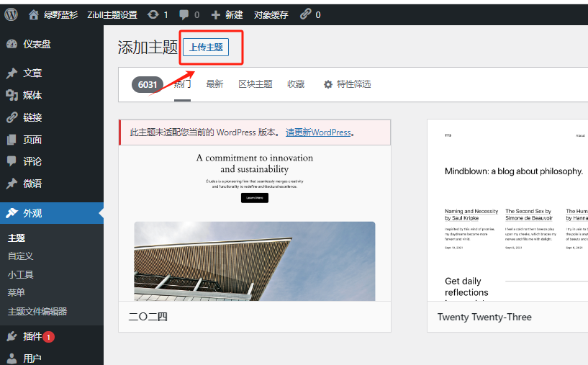The height and width of the screenshot is (365, 588).
Task: Click the home icon beside 绿野蓝衫
Action: pyautogui.click(x=34, y=14)
